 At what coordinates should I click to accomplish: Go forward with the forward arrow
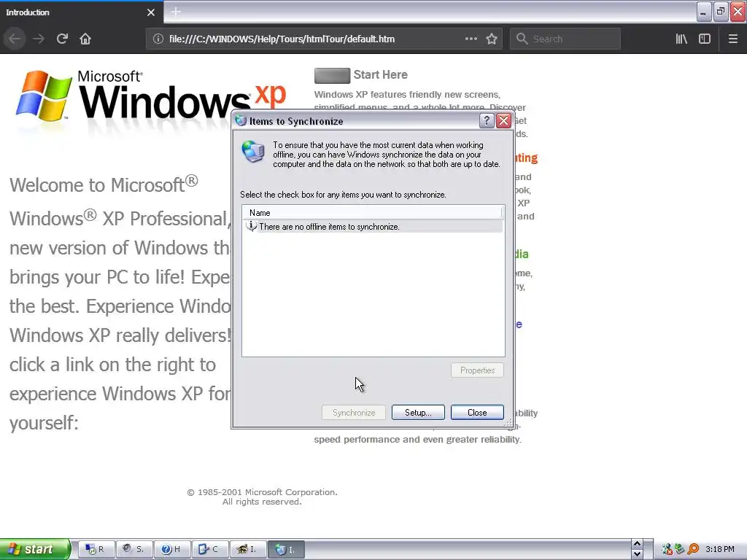[x=39, y=39]
